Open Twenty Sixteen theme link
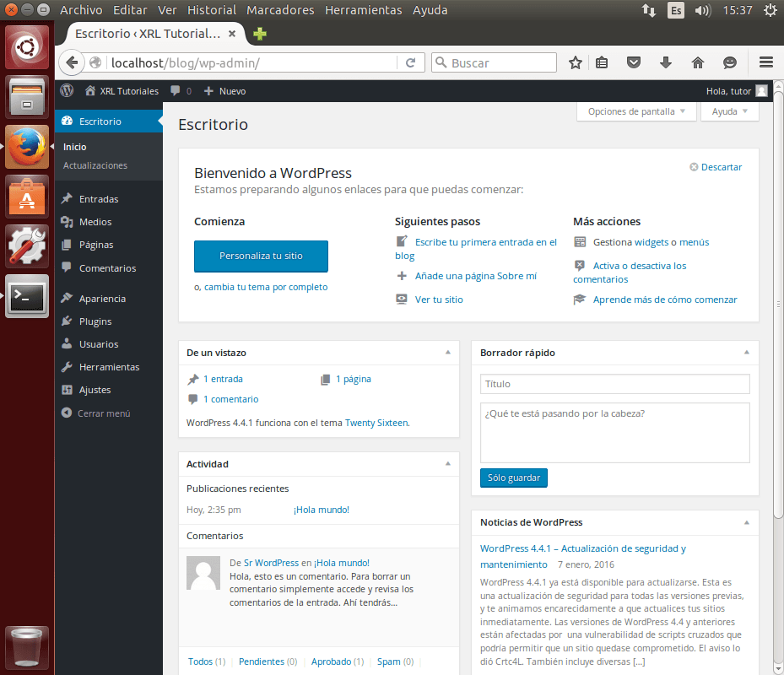The width and height of the screenshot is (784, 675). [x=376, y=423]
